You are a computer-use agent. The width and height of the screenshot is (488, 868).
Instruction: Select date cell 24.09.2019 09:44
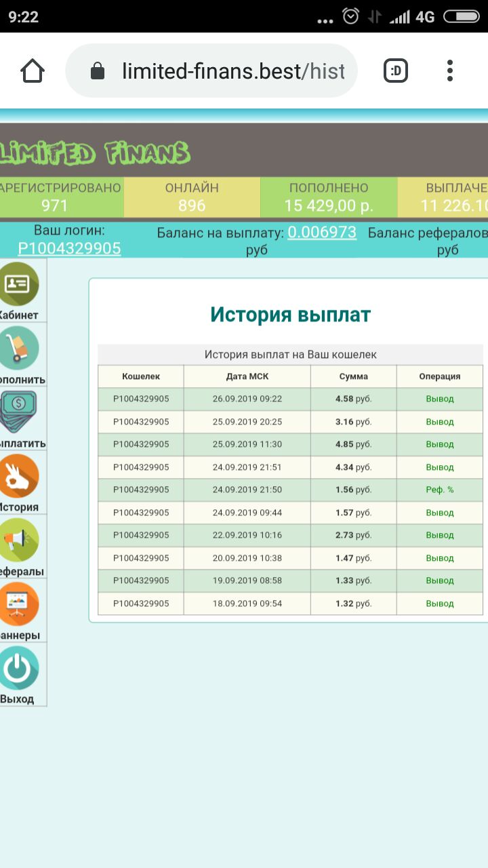pyautogui.click(x=247, y=513)
